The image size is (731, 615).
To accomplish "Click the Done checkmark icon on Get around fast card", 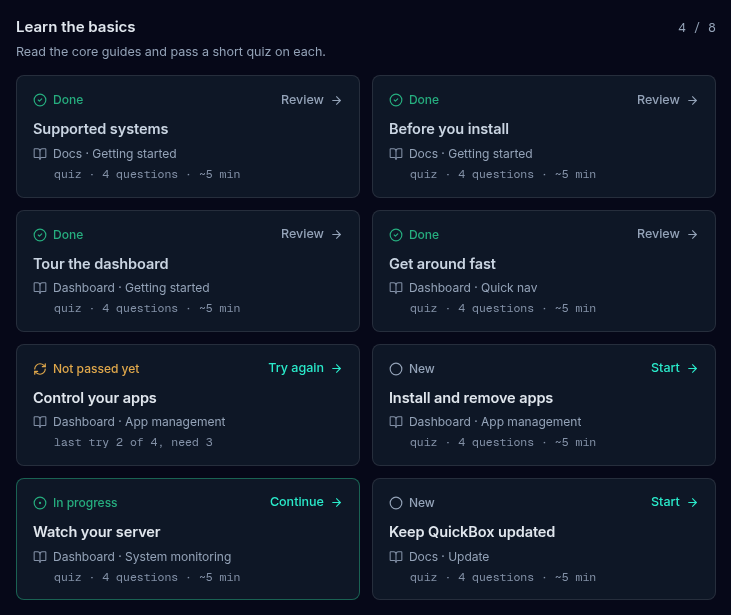I will coord(396,235).
